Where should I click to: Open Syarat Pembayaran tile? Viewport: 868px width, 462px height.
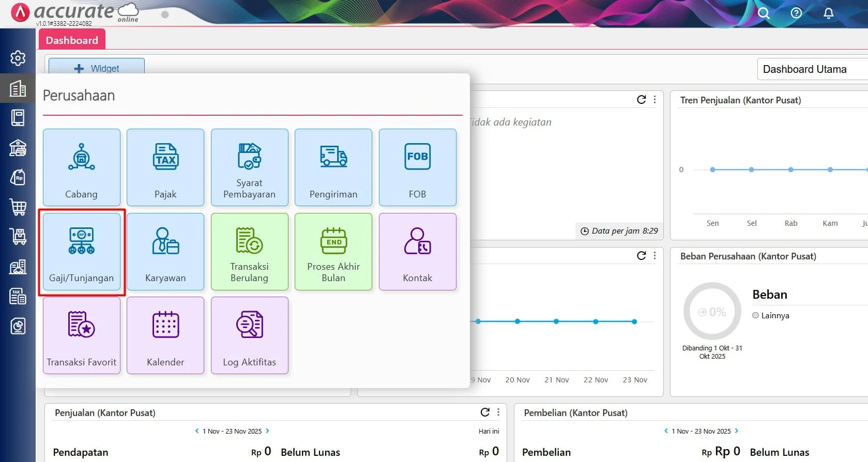pos(249,167)
